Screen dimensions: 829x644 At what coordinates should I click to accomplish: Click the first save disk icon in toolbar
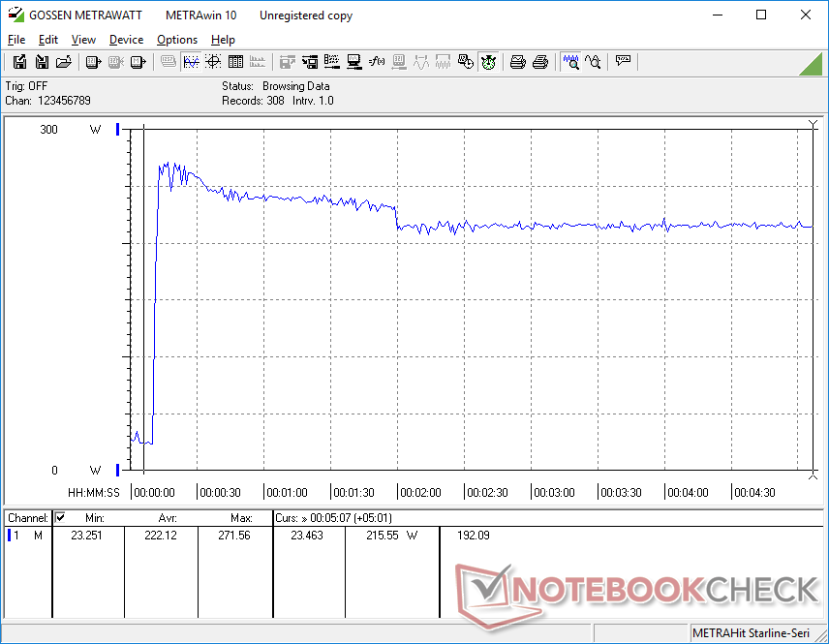coord(19,62)
